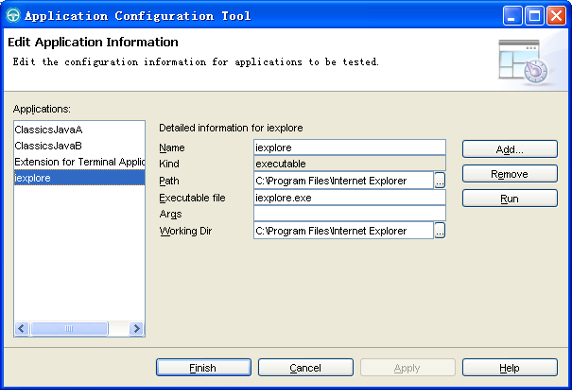Click the horizontal scrollbar thumb

[x=69, y=329]
